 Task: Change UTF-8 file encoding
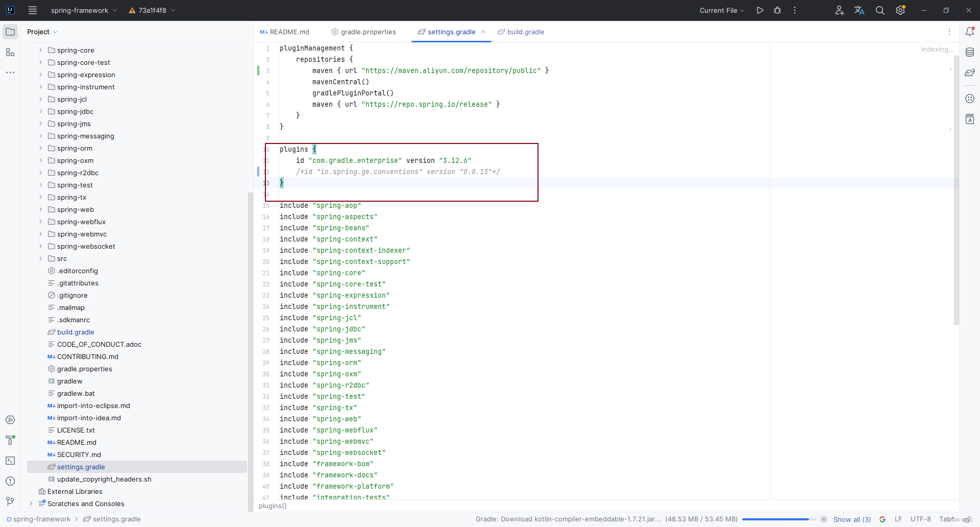point(921,519)
